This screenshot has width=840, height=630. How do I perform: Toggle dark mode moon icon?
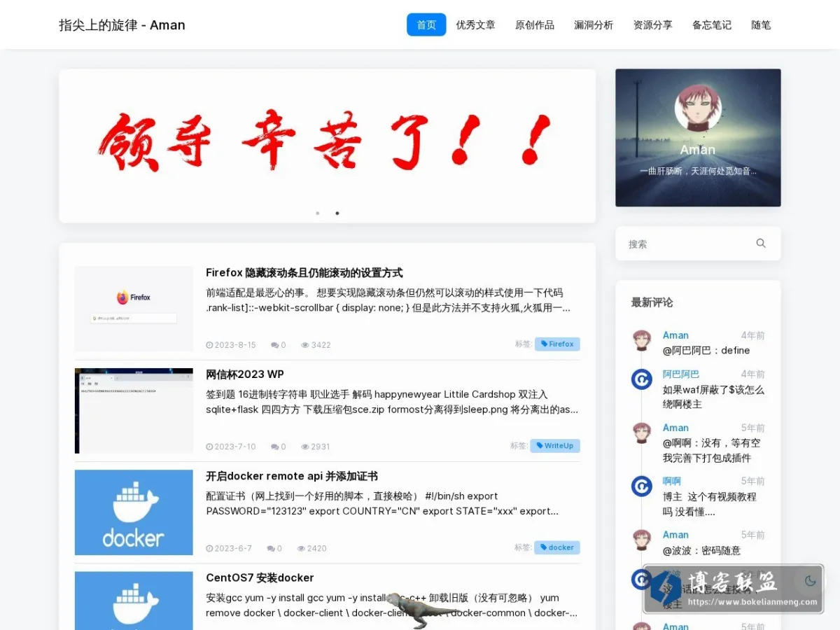point(811,581)
